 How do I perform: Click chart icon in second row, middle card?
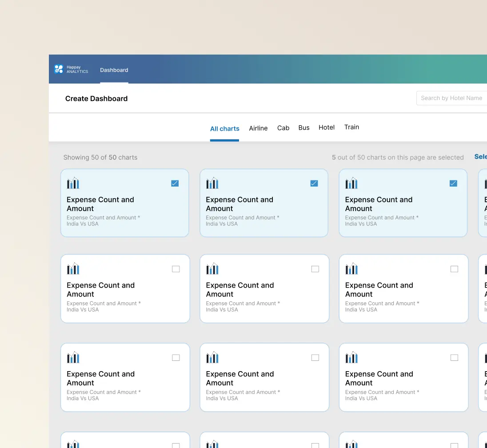pyautogui.click(x=212, y=269)
